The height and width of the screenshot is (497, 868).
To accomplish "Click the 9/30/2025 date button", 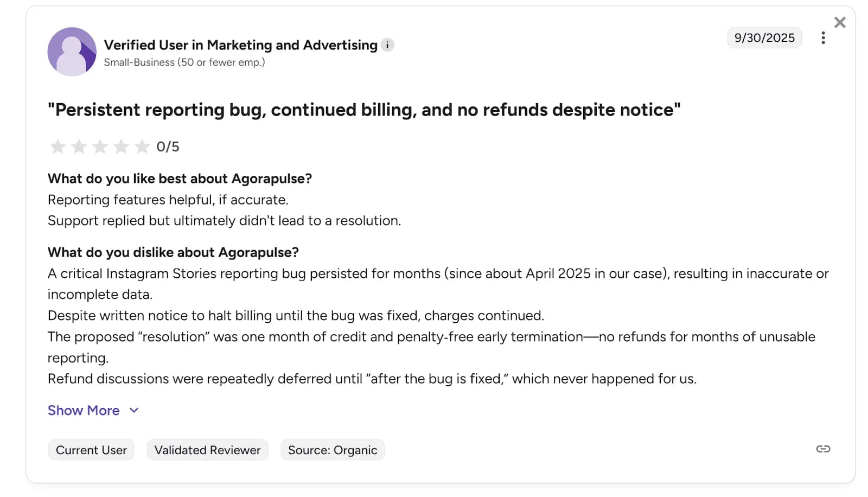I will 764,37.
